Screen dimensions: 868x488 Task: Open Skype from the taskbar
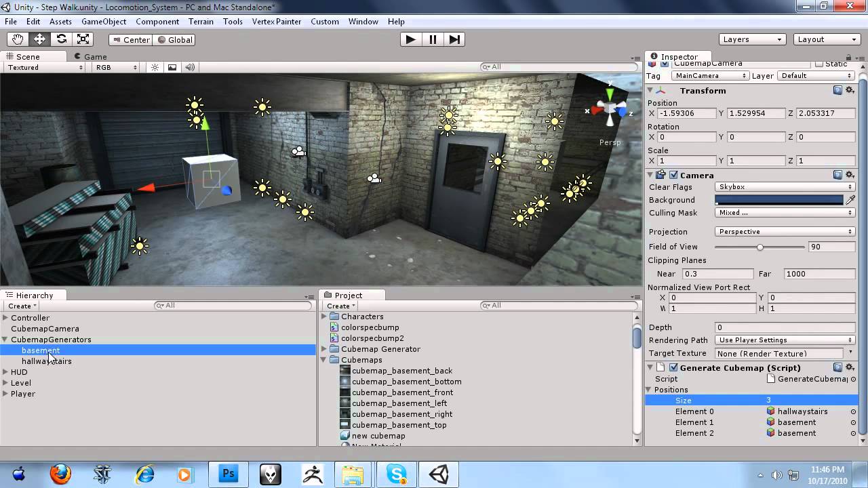[x=396, y=474]
